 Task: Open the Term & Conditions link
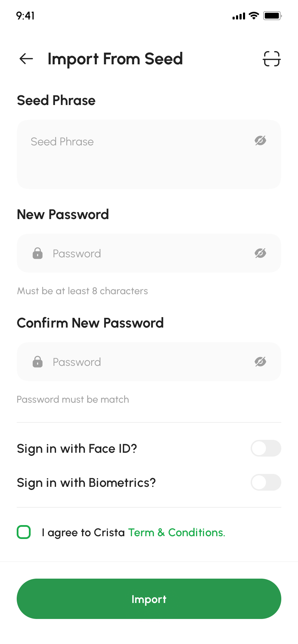click(177, 532)
